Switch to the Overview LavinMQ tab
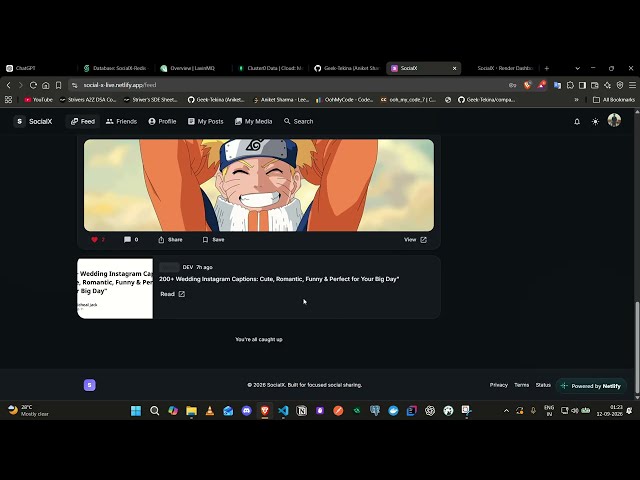Screen dimensions: 640x480 [193, 68]
